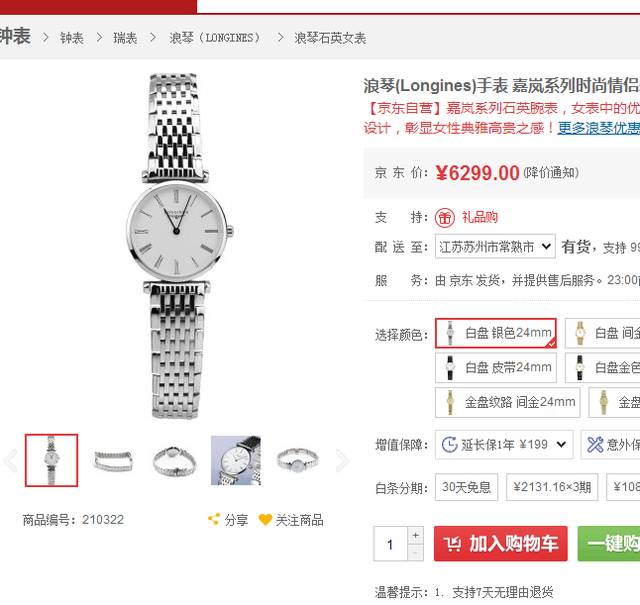Screen dimensions: 640x605
Task: Click the heart icon to follow product
Action: pyautogui.click(x=265, y=520)
